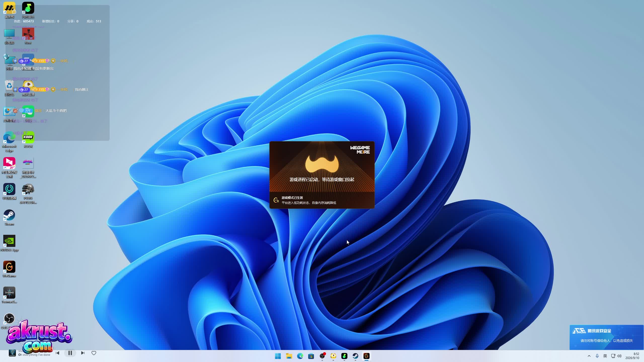Skip to the next track
The height and width of the screenshot is (362, 644).
pyautogui.click(x=83, y=353)
